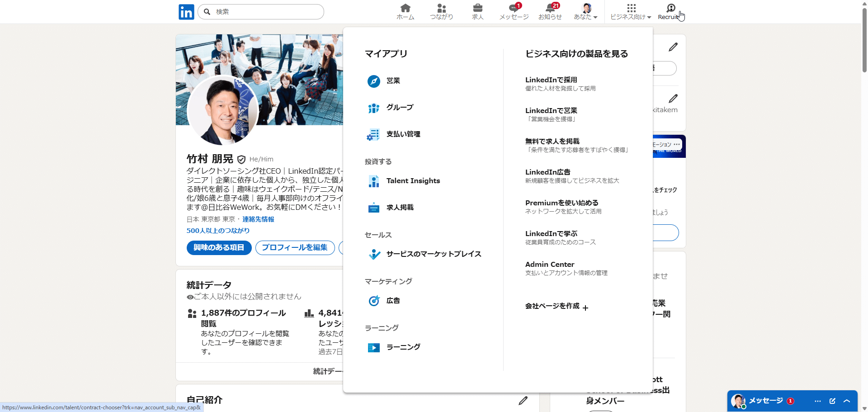This screenshot has height=412, width=868.
Task: Click the Talent Insights app icon
Action: [x=374, y=181]
